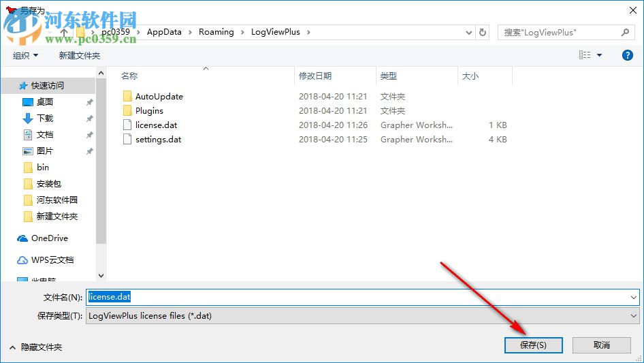644x363 pixels.
Task: Click the AutoUpdate folder name
Action: (159, 97)
